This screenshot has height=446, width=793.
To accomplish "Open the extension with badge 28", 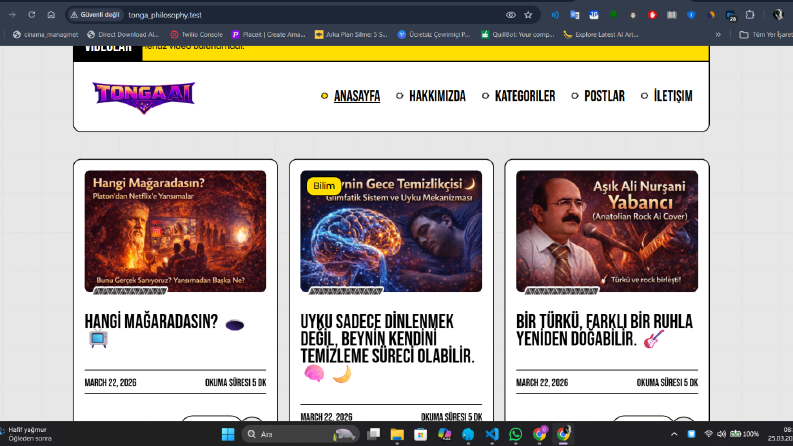I will (731, 15).
